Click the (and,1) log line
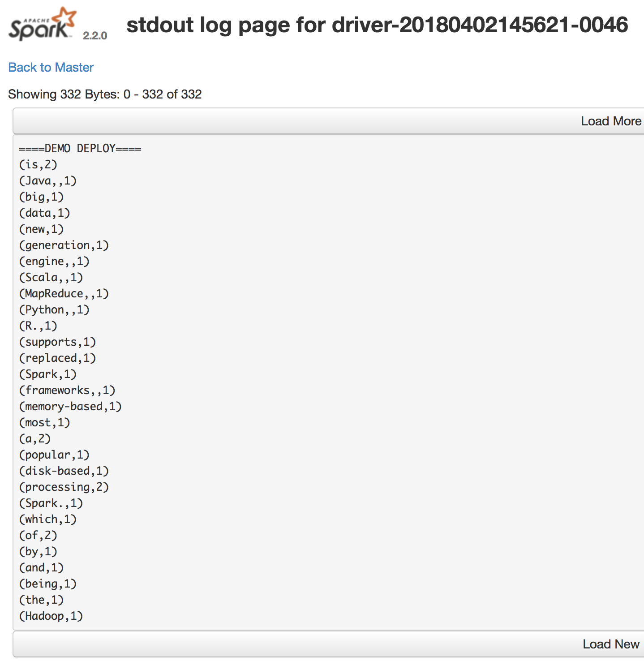The image size is (644, 661). (x=41, y=567)
